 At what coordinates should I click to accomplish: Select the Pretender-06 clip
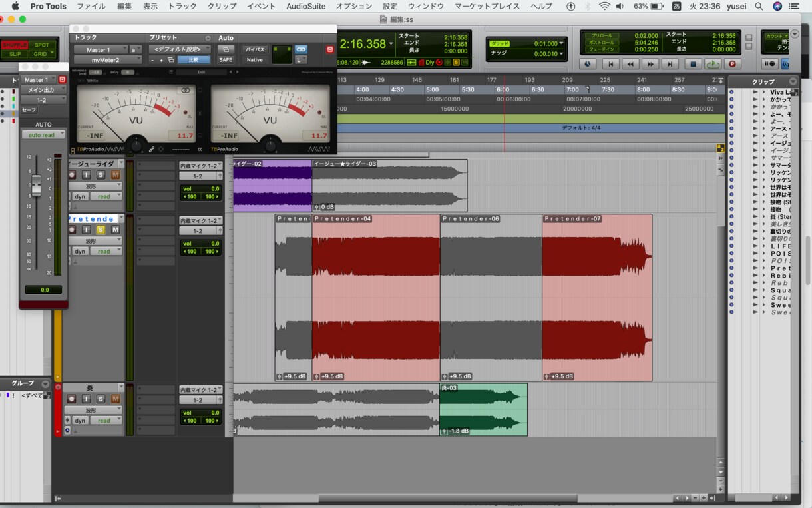pyautogui.click(x=491, y=298)
